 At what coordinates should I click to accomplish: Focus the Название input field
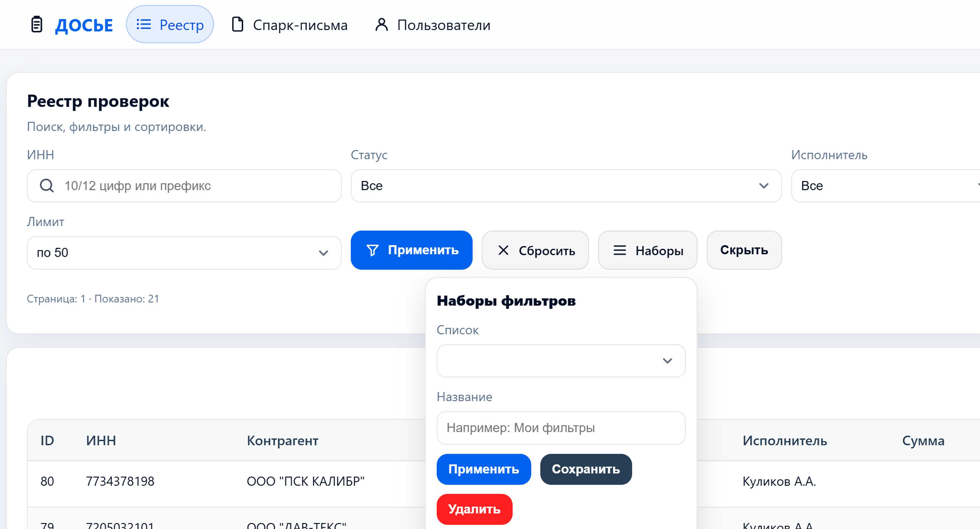tap(561, 428)
